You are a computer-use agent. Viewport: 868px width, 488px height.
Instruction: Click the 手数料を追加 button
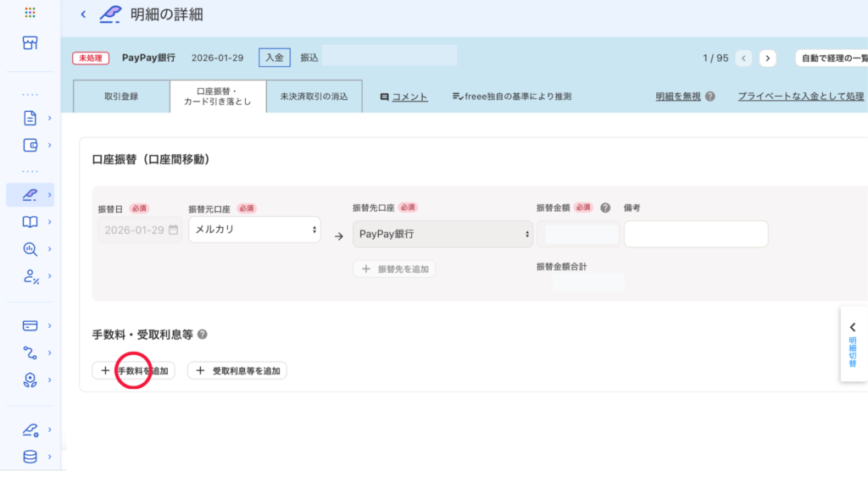(134, 370)
